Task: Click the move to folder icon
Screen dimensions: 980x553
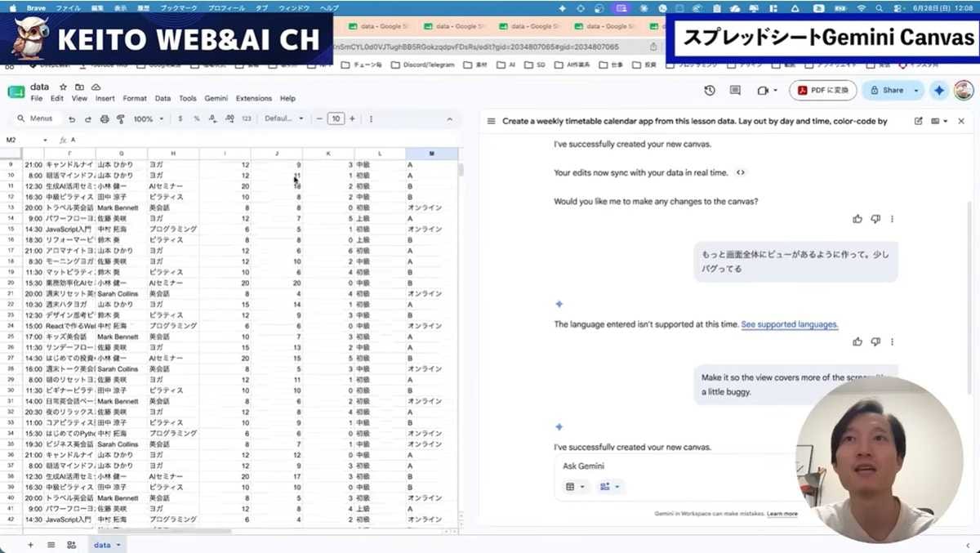Action: point(79,87)
